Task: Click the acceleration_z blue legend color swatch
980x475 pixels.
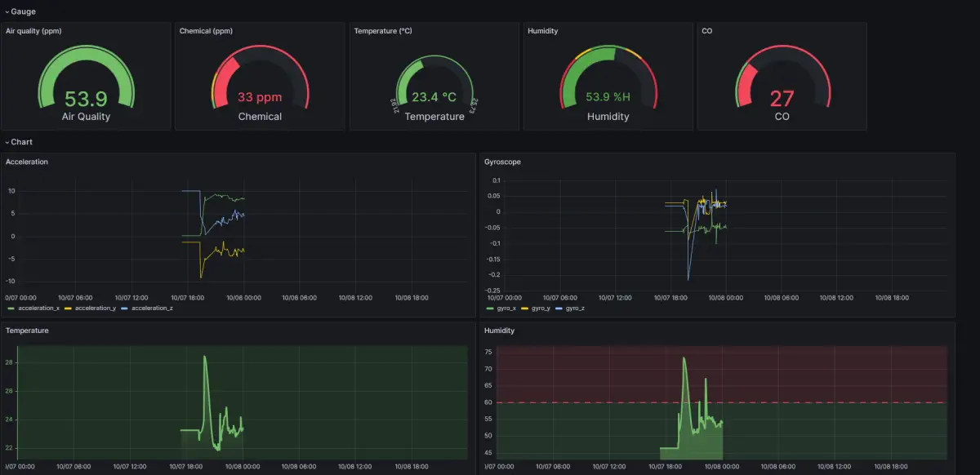Action: tap(125, 309)
